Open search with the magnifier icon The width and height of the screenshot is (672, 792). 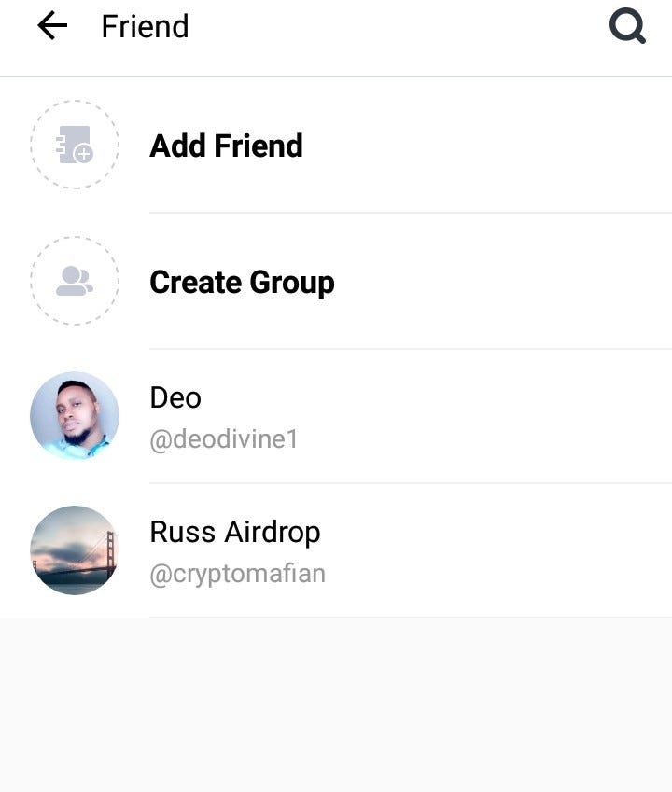pos(627,25)
